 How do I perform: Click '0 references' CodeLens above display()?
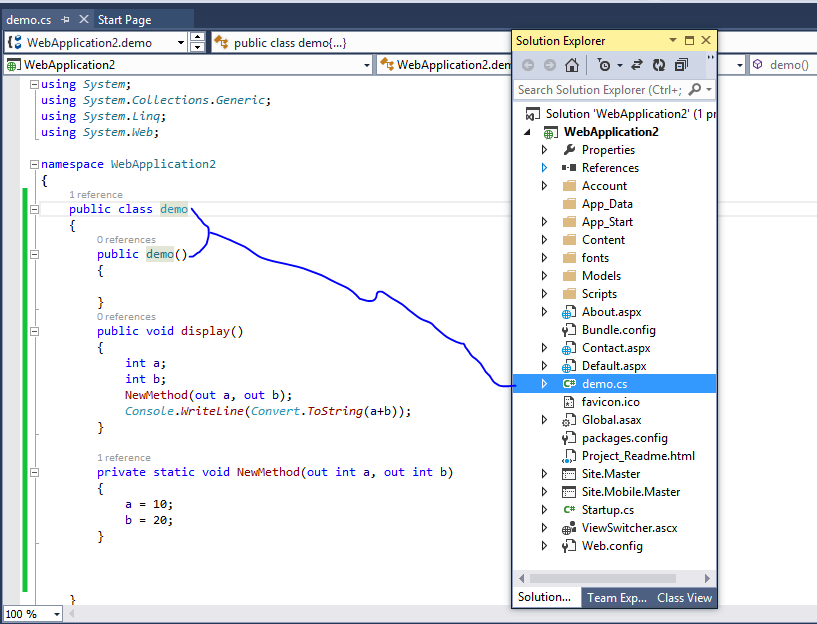click(126, 317)
